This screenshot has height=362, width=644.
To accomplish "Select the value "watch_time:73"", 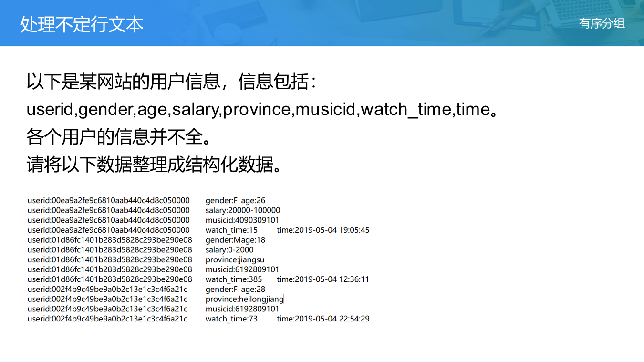I will (231, 319).
